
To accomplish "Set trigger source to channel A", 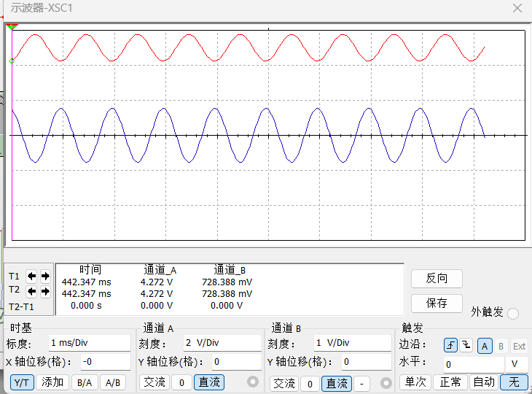I will point(485,346).
